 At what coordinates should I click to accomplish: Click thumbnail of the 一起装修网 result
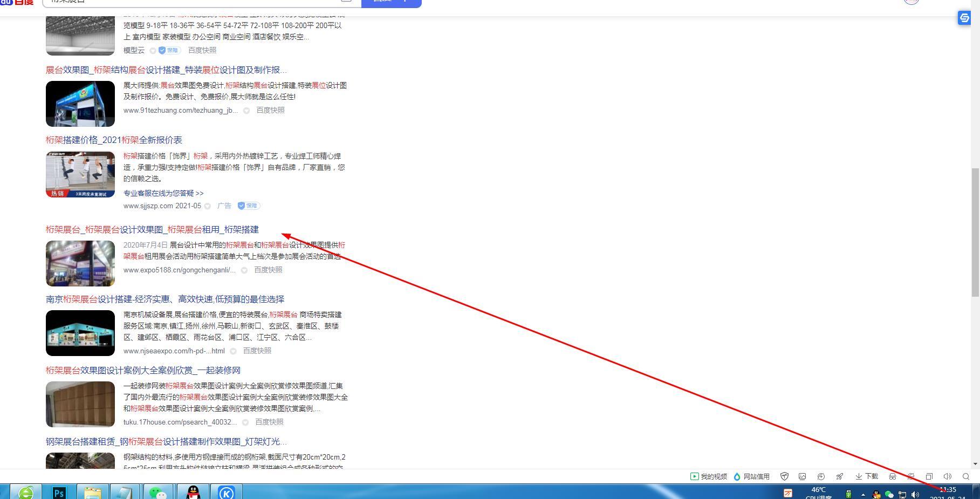point(80,404)
